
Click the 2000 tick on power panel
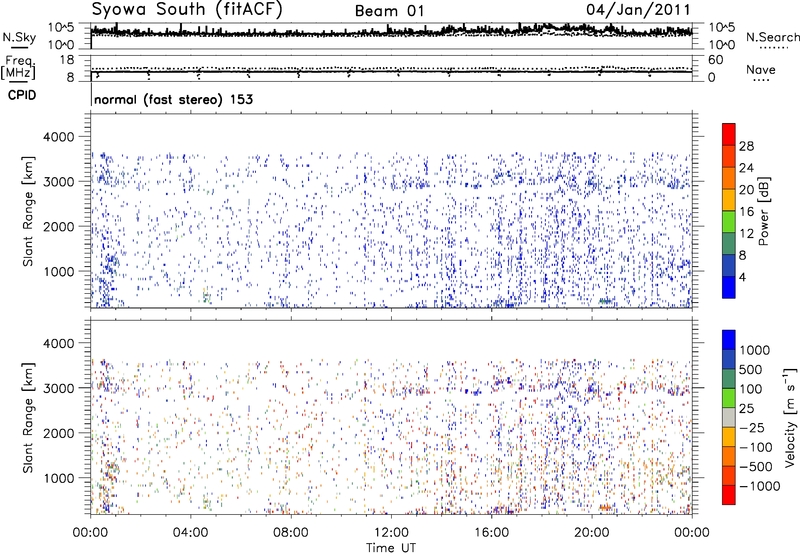pyautogui.click(x=58, y=226)
